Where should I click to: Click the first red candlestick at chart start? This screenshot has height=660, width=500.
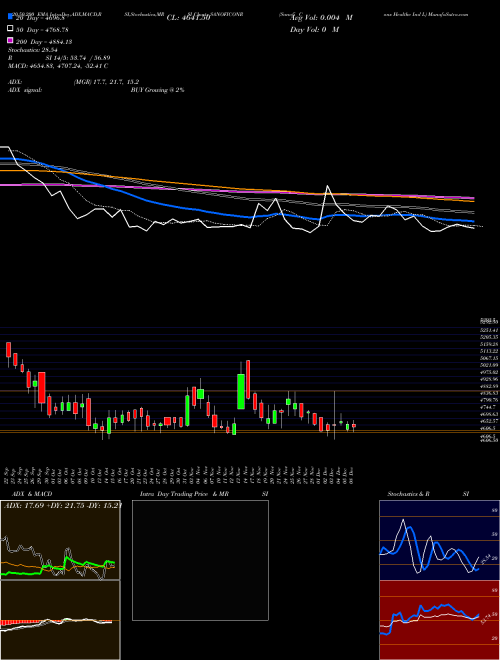click(8, 350)
